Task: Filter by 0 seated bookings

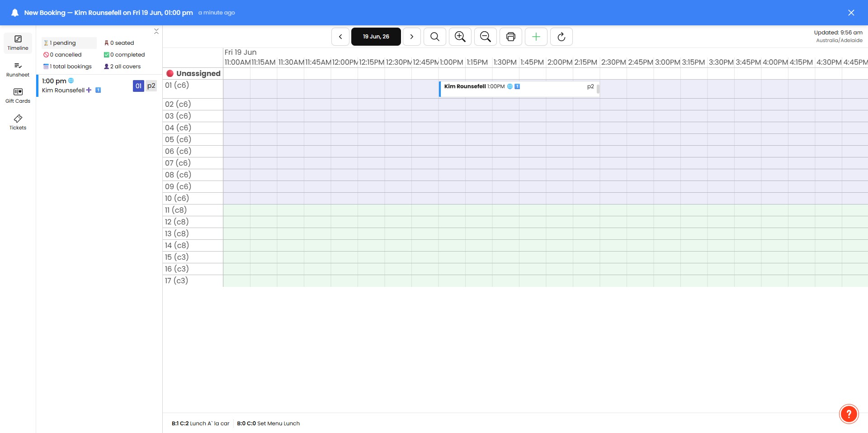Action: tap(119, 43)
